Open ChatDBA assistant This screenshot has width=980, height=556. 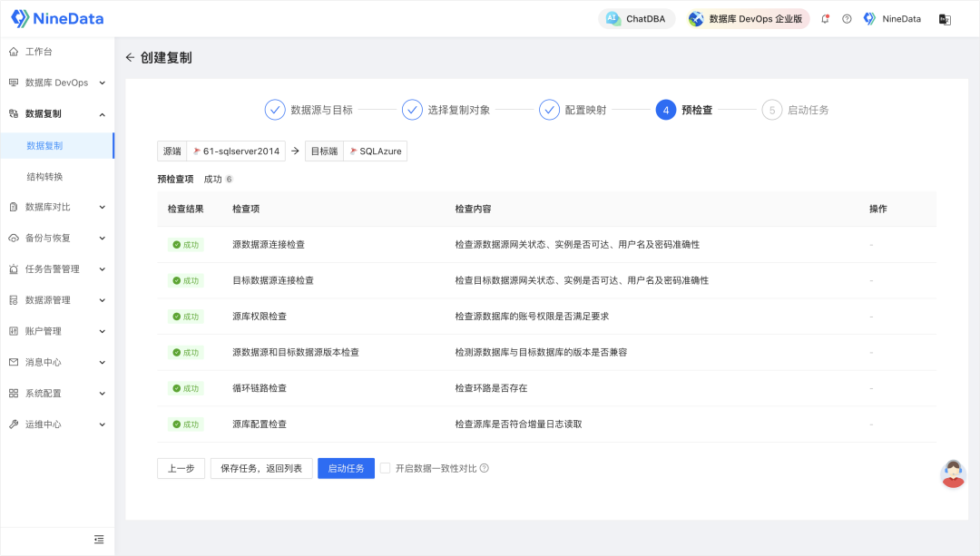637,19
